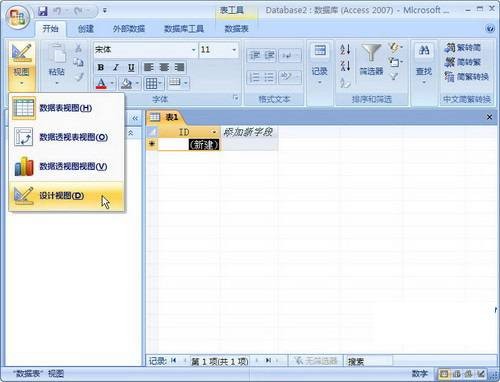Select Design View (设计视图) from menu
500x382 pixels.
(66, 196)
